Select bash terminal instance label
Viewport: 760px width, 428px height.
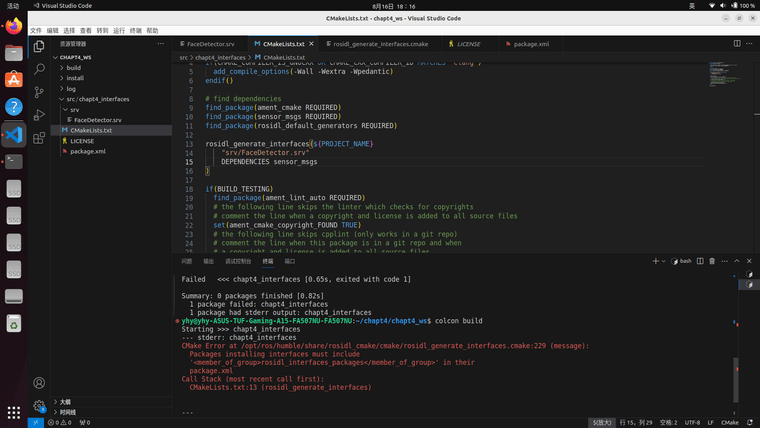coord(681,261)
